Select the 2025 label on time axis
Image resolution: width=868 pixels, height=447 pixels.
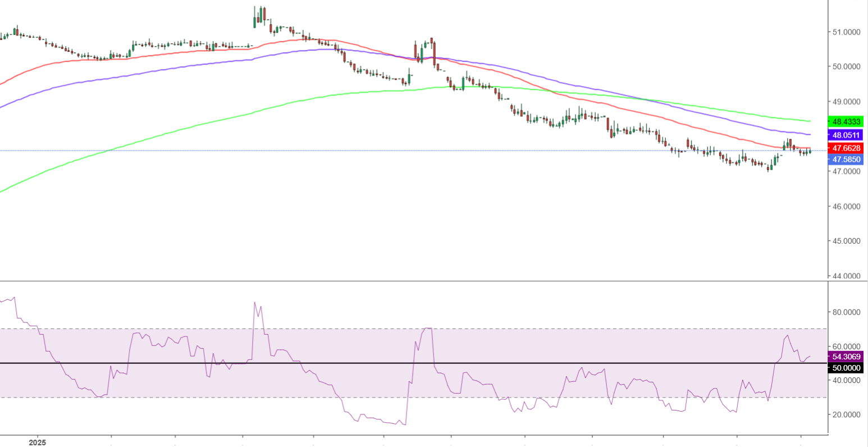37,442
